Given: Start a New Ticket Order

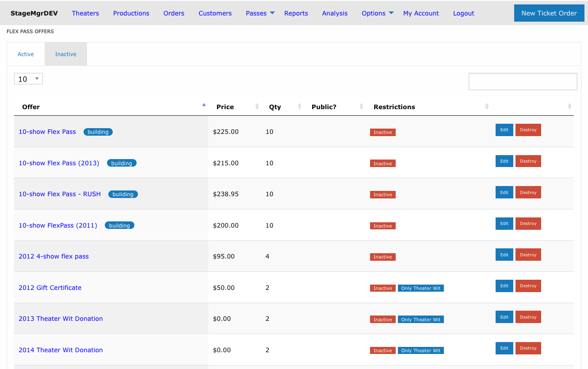Looking at the screenshot, I should pos(549,13).
